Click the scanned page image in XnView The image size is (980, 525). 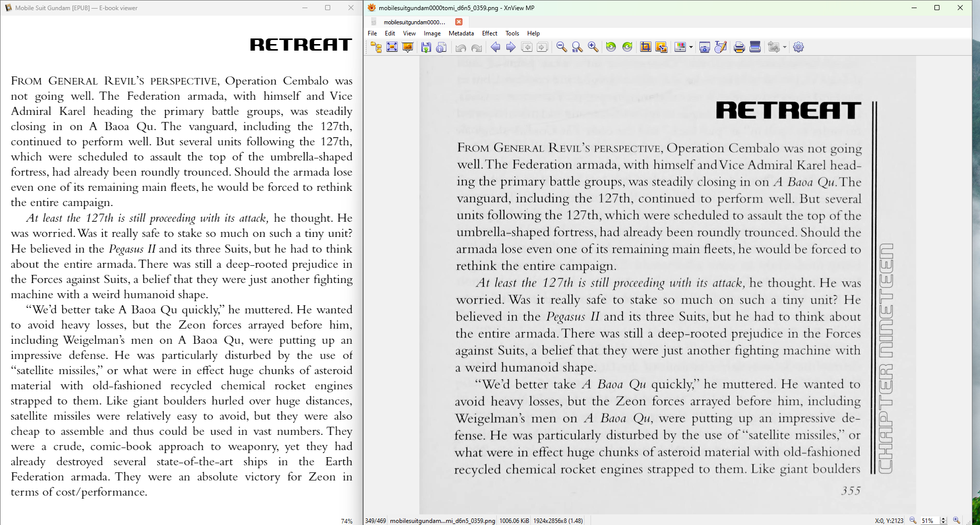click(x=668, y=285)
